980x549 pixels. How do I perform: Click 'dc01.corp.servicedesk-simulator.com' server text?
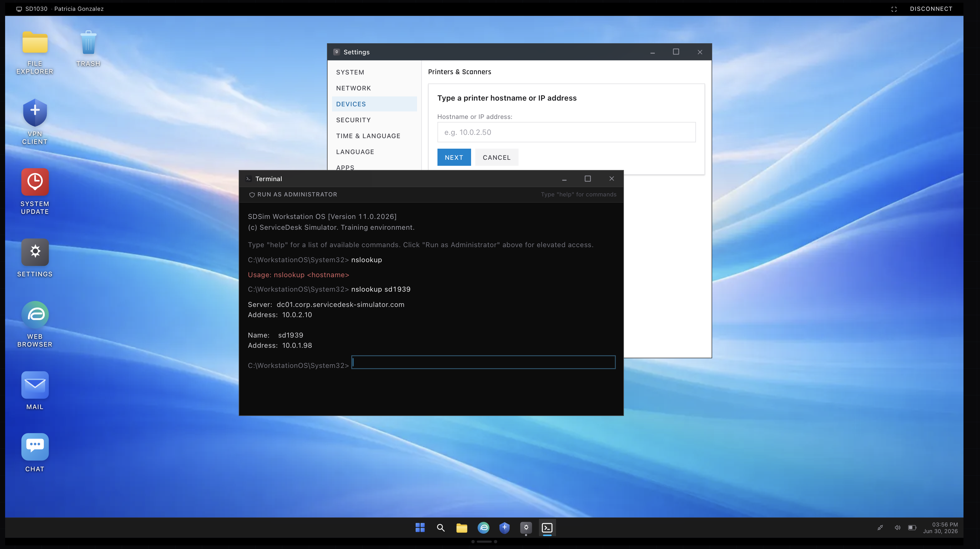point(340,304)
